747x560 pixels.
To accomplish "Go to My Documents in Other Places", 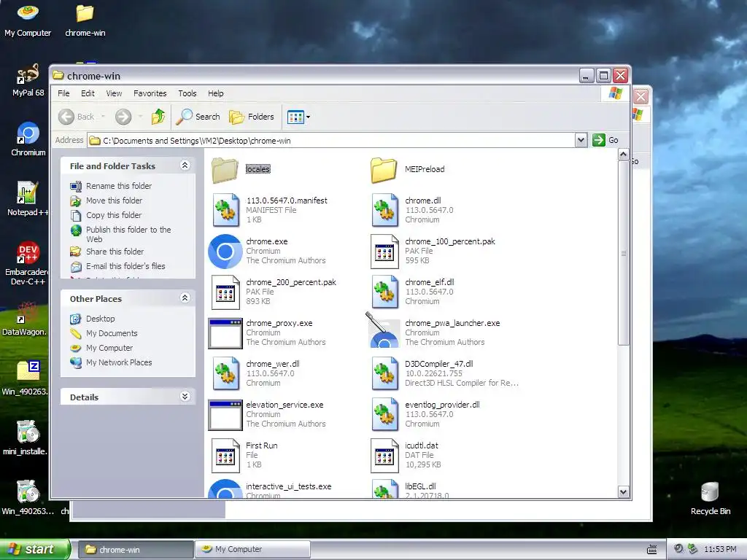I will click(112, 333).
